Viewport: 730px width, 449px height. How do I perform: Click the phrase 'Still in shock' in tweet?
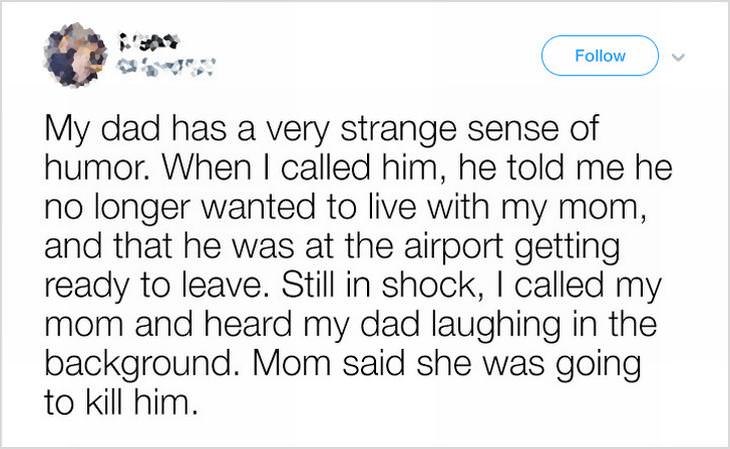(377, 285)
